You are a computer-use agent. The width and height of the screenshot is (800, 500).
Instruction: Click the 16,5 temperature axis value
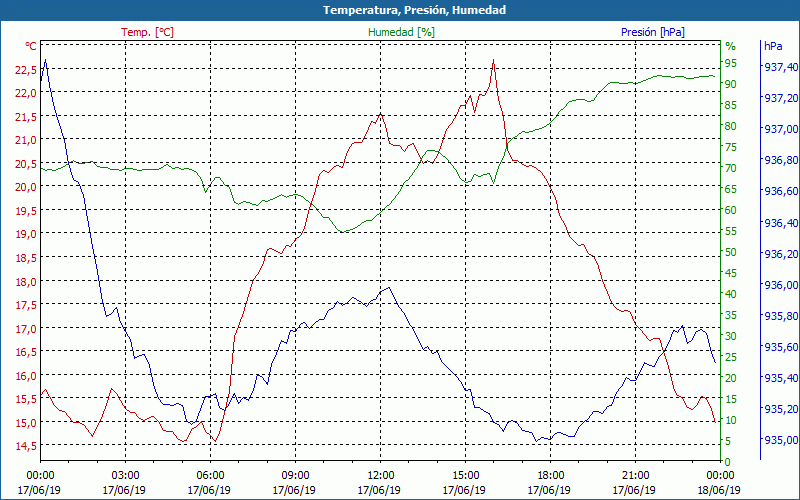click(26, 352)
